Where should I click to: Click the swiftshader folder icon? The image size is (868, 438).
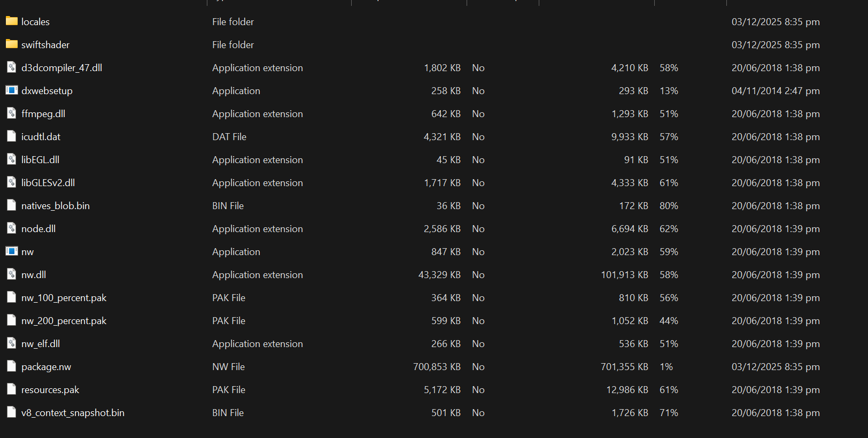click(12, 44)
